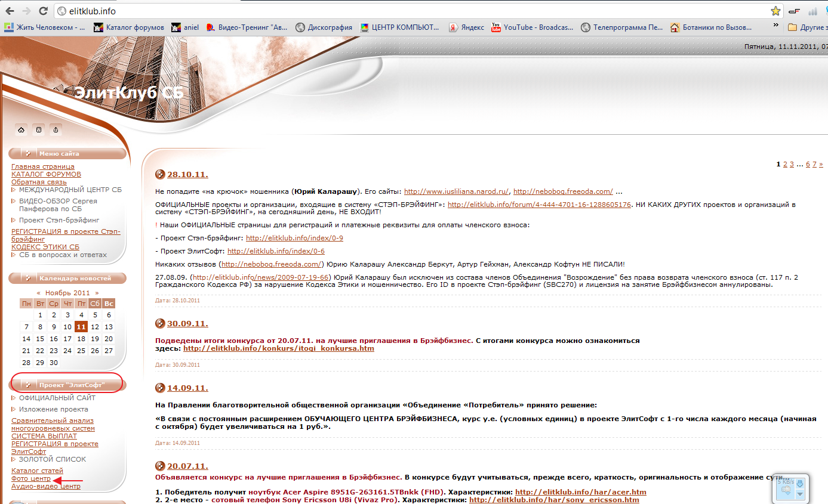Open КОДЕКС ЭТИКИ СБ link

coord(45,247)
